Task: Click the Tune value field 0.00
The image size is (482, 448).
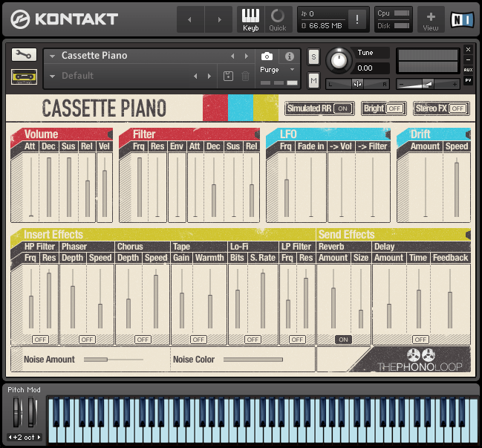Action: pos(372,68)
